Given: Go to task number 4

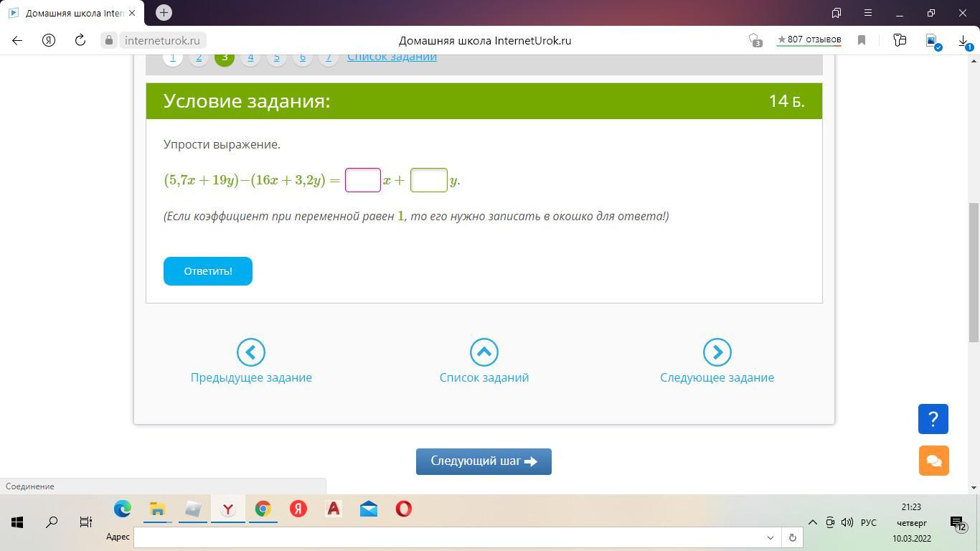Looking at the screenshot, I should pyautogui.click(x=250, y=57).
